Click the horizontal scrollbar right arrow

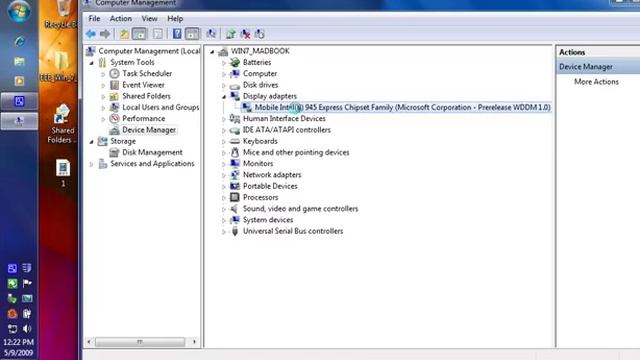(194, 341)
